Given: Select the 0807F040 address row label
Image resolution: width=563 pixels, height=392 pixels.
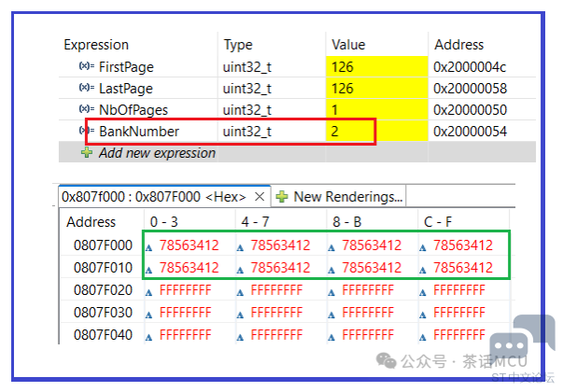Looking at the screenshot, I should (x=103, y=334).
